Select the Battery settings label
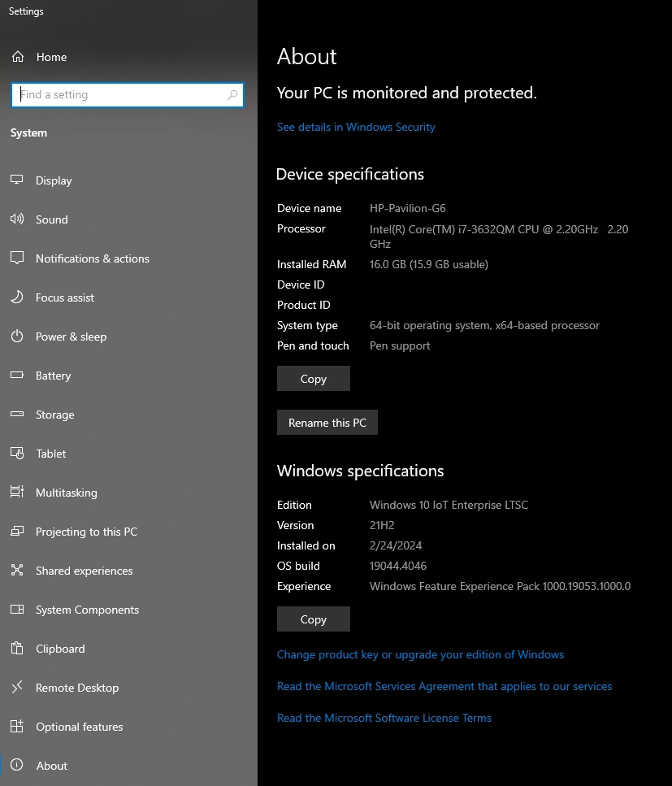 coord(53,376)
